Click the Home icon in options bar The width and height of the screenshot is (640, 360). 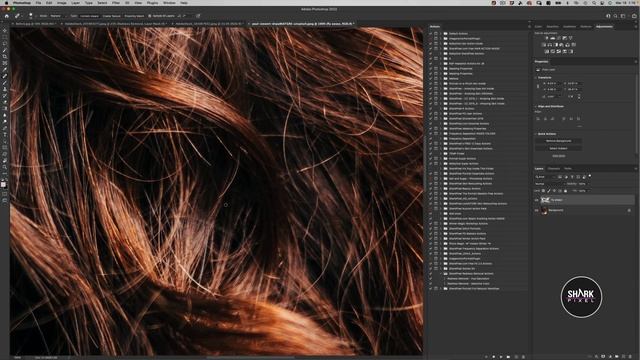[x=7, y=16]
